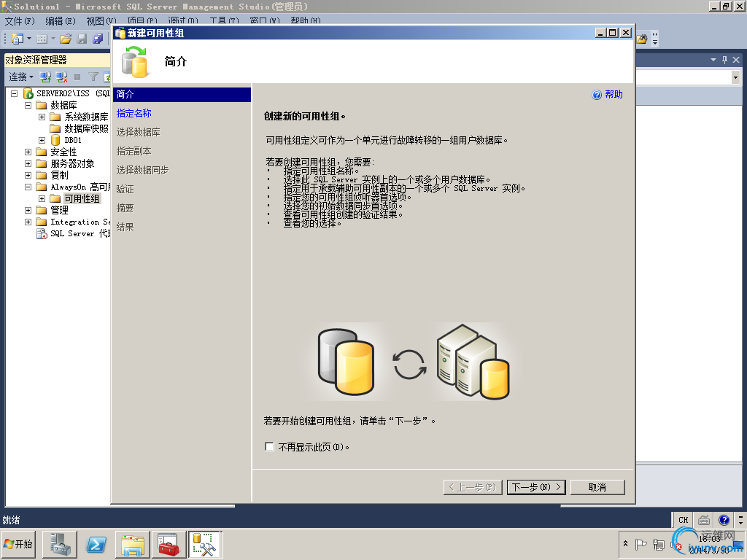Select the 选择数据同步 wizard step

(x=142, y=171)
